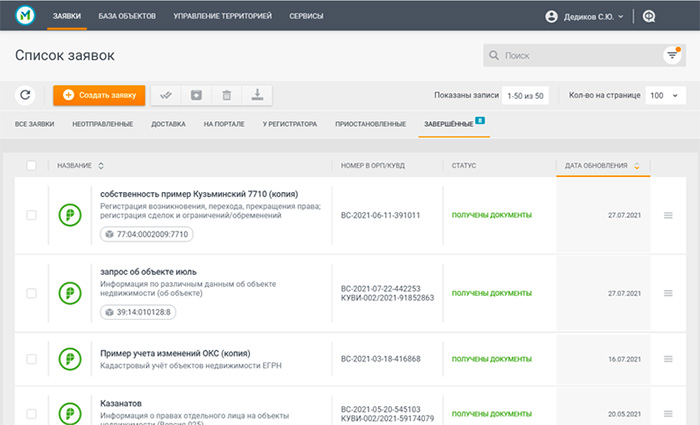700x425 pixels.
Task: Click date 20.05.2021 in Казанатов row
Action: pyautogui.click(x=624, y=414)
